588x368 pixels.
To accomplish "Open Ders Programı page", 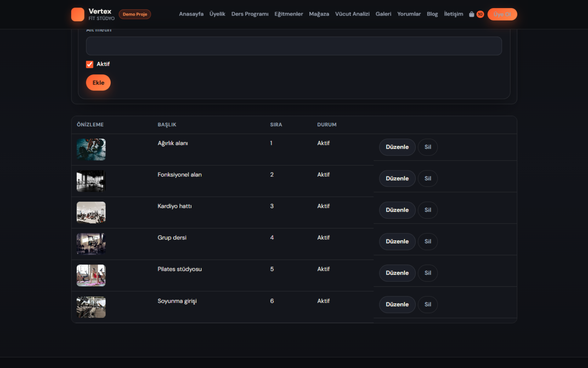I will coord(250,14).
